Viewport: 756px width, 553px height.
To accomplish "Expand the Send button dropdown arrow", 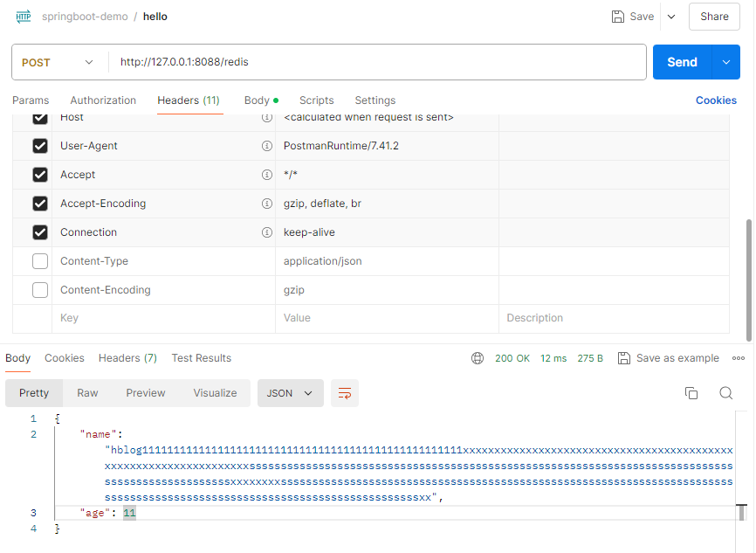I will [x=725, y=62].
